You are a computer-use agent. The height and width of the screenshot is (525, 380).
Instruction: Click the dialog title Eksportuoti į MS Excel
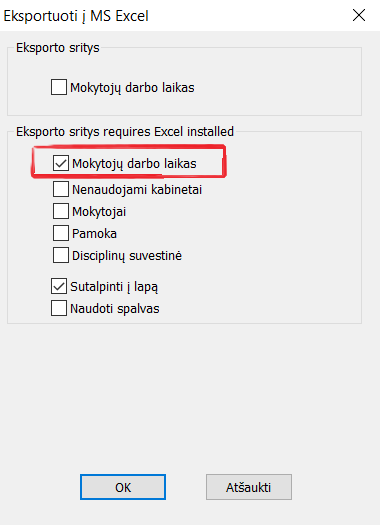[x=76, y=16]
